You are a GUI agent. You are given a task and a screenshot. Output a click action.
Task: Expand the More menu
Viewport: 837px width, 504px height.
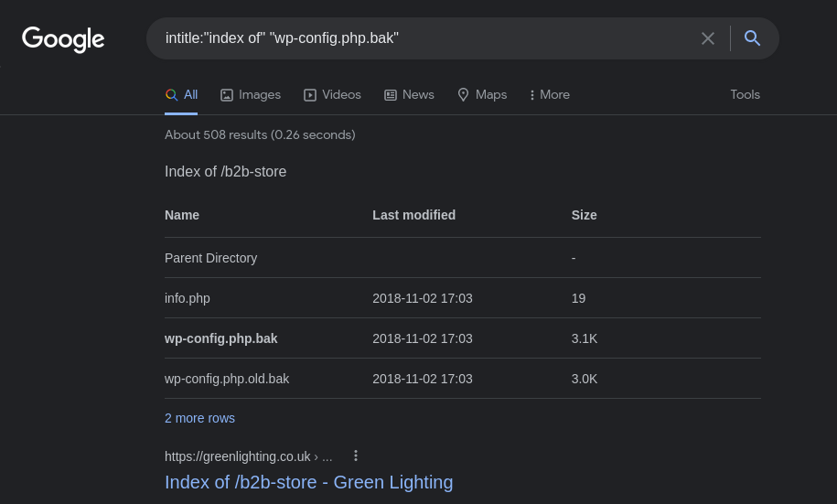tap(549, 95)
